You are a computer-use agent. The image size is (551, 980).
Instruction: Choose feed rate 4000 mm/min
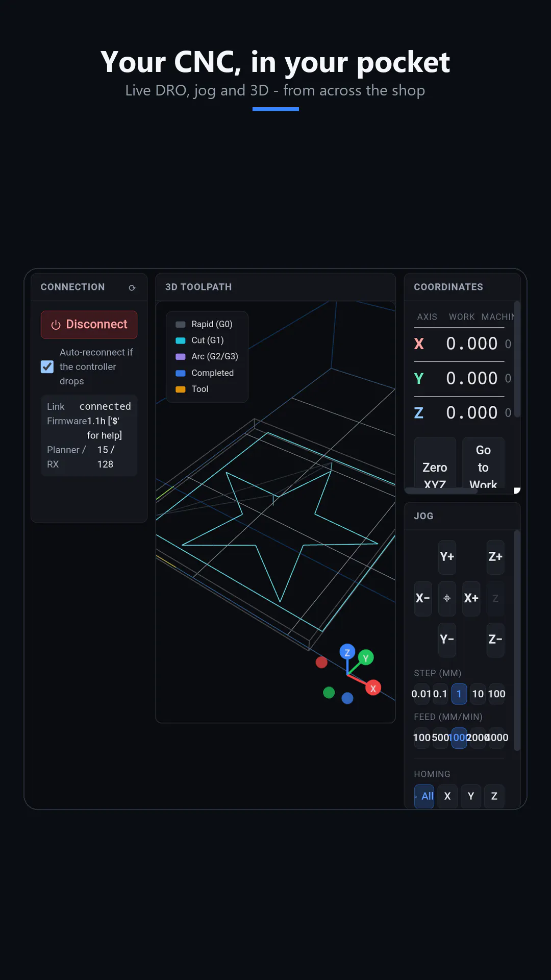497,738
